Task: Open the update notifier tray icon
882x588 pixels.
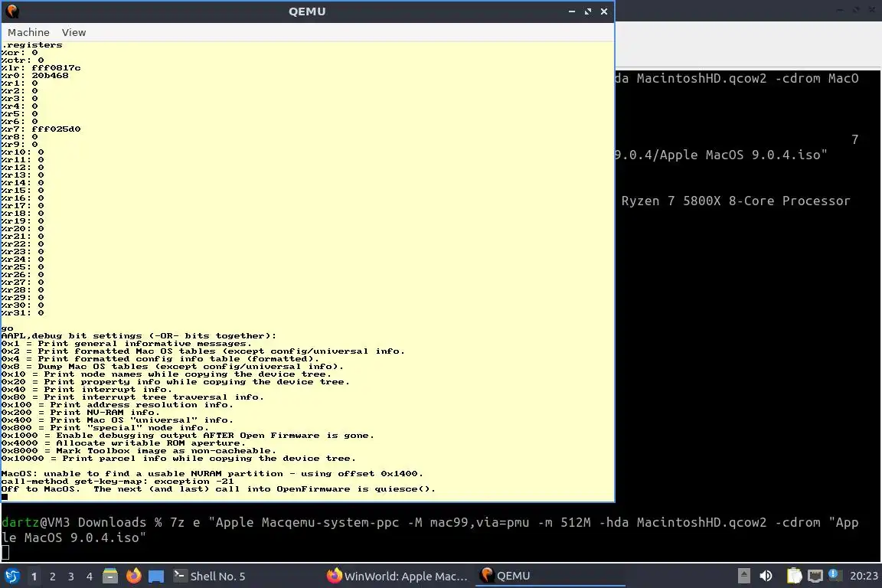Action: [835, 574]
